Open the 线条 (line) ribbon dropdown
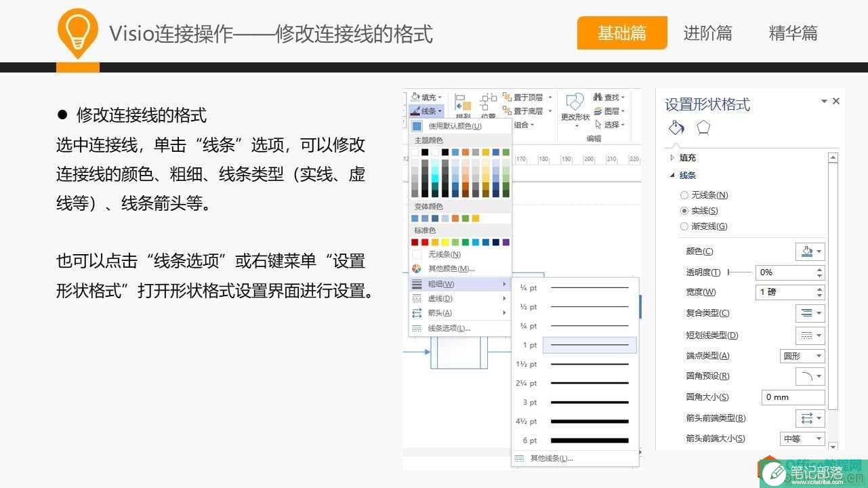Image resolution: width=868 pixels, height=488 pixels. (x=426, y=110)
